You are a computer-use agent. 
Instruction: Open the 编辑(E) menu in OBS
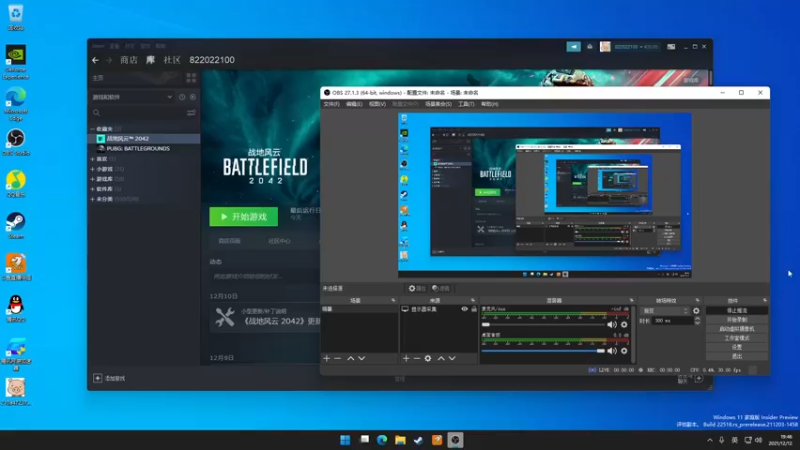tap(354, 104)
